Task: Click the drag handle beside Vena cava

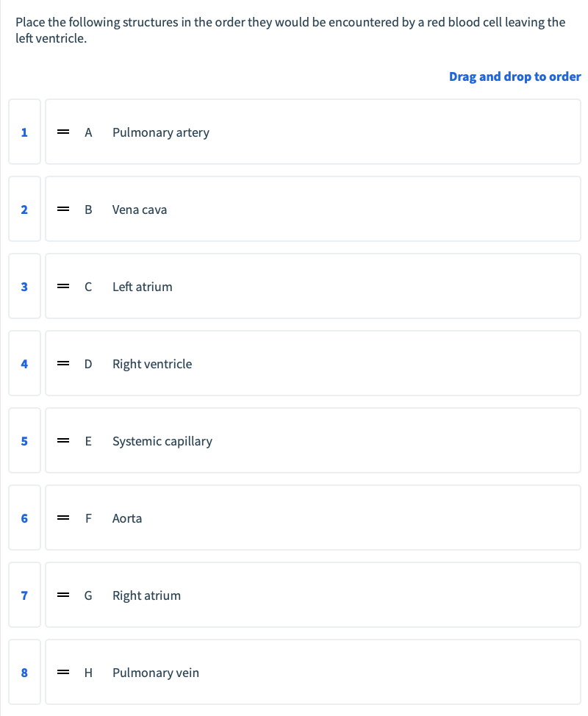Action: pyautogui.click(x=63, y=209)
